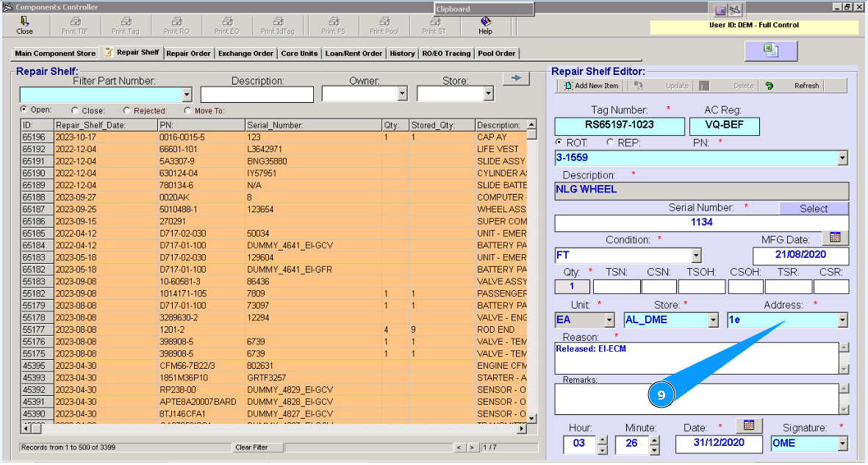
Task: Click the green Refresh icon
Action: [770, 86]
